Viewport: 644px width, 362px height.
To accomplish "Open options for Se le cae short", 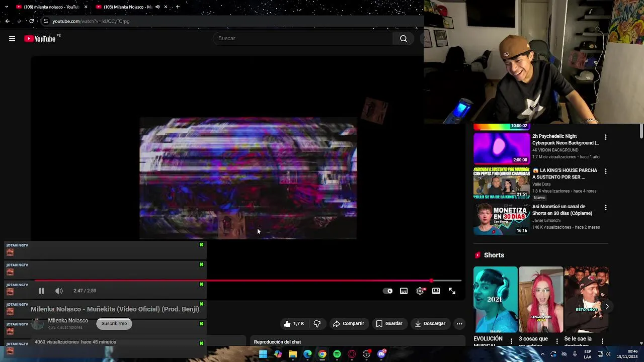I will pyautogui.click(x=602, y=341).
